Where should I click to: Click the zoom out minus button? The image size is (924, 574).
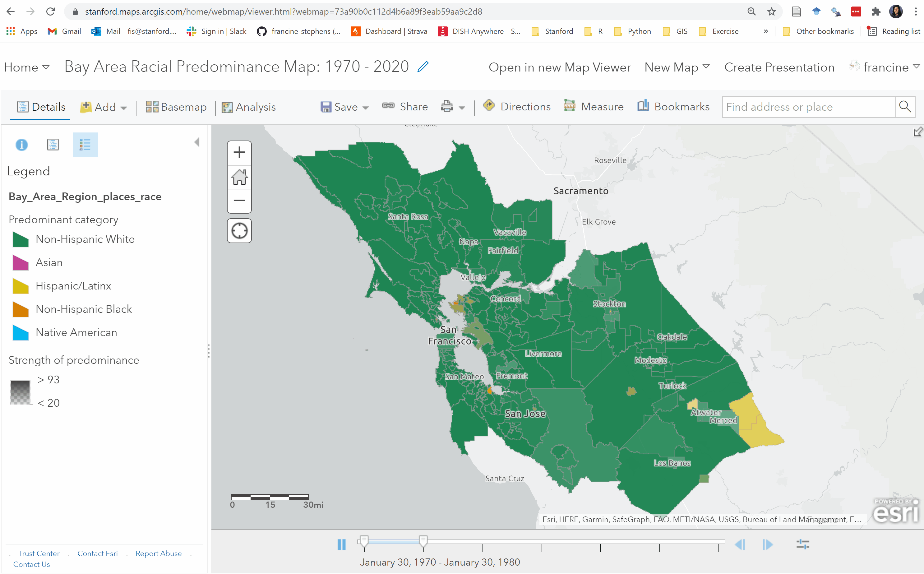coord(239,201)
